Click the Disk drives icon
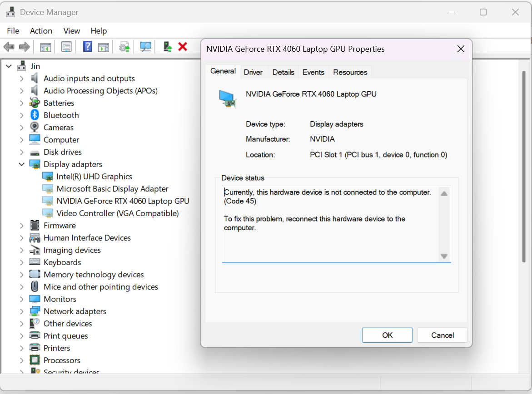 point(35,153)
